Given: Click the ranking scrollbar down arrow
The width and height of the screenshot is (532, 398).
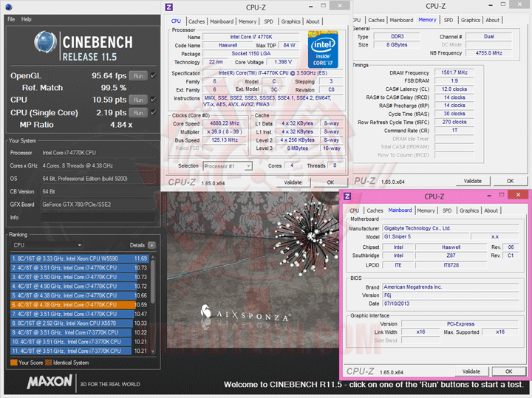Looking at the screenshot, I should point(153,351).
